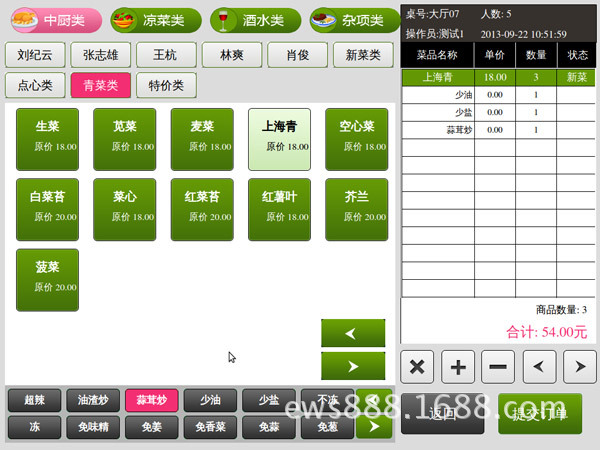The image size is (600, 450).
Task: Select the 上海青 dish tile
Action: coord(279,139)
